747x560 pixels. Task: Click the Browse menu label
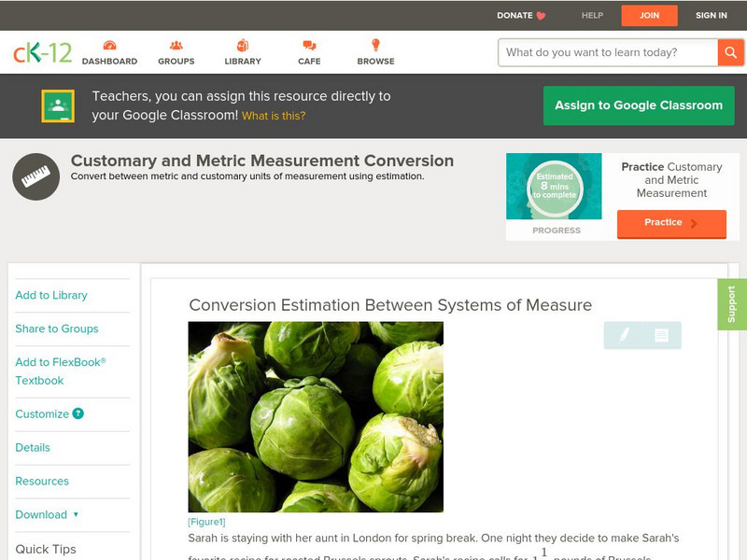[x=376, y=62]
